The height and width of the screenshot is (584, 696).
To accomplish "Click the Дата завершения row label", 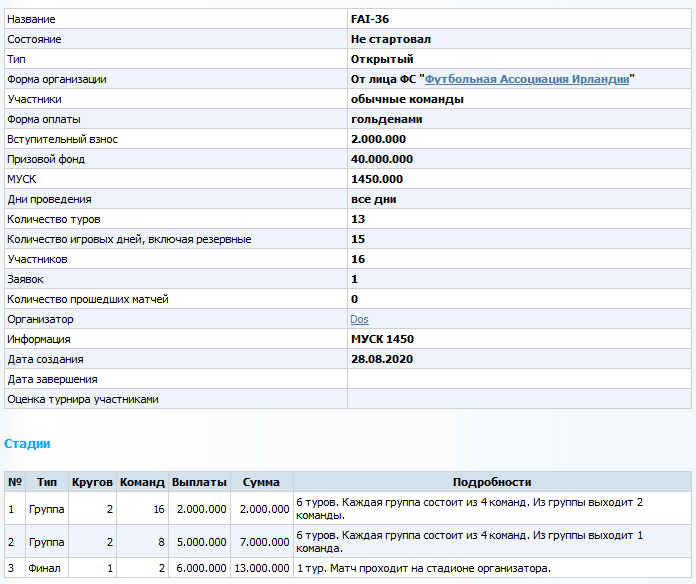I will 52,379.
